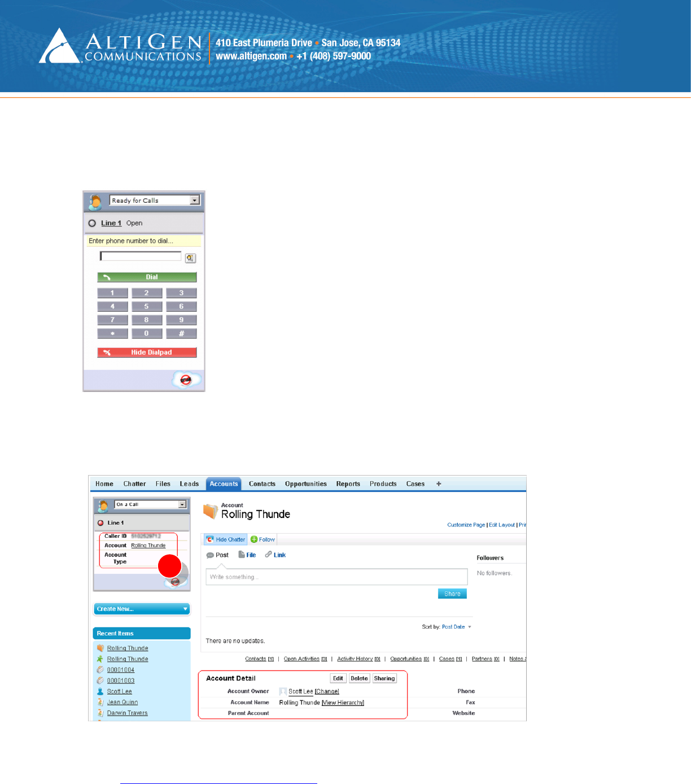Click the Post speech bubble icon
The image size is (691, 784).
(210, 555)
